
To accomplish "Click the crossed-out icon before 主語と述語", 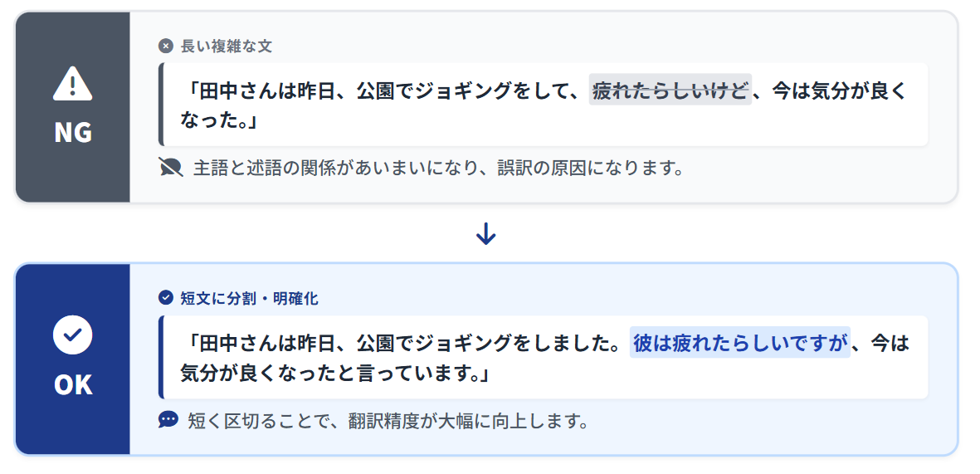I will (170, 168).
